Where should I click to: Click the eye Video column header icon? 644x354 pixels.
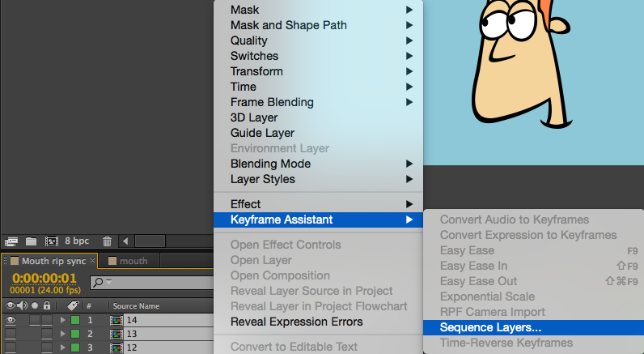(x=11, y=305)
